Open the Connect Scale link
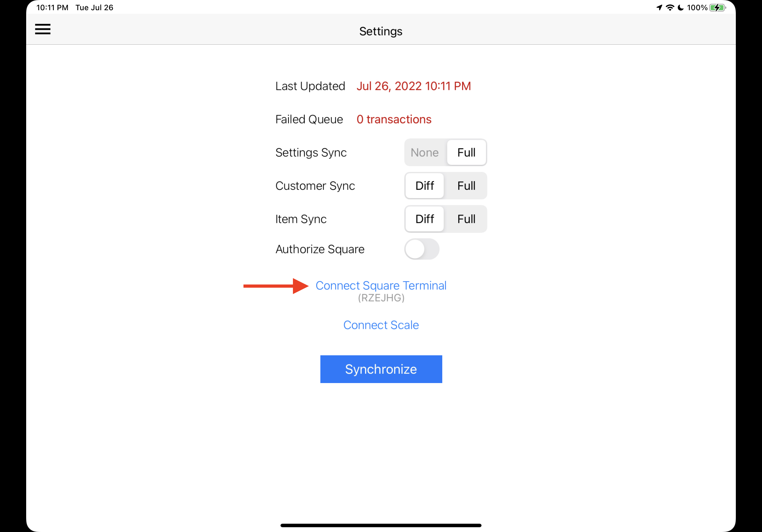 (381, 325)
